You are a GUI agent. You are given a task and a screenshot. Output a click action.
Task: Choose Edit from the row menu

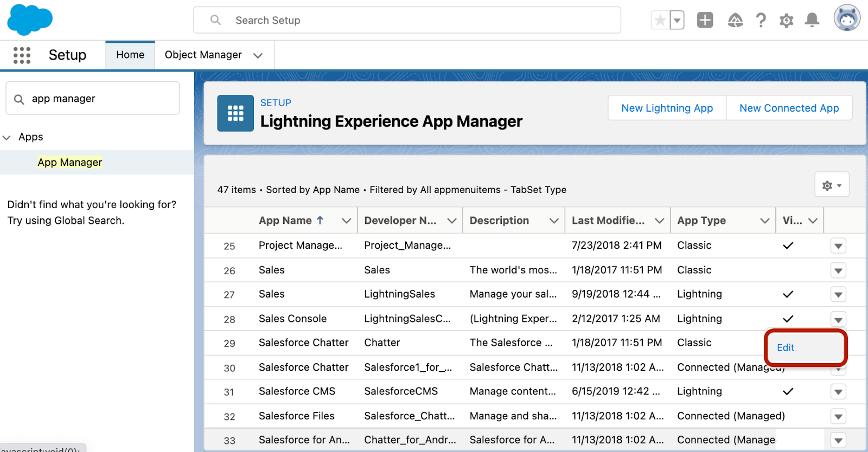pyautogui.click(x=785, y=347)
